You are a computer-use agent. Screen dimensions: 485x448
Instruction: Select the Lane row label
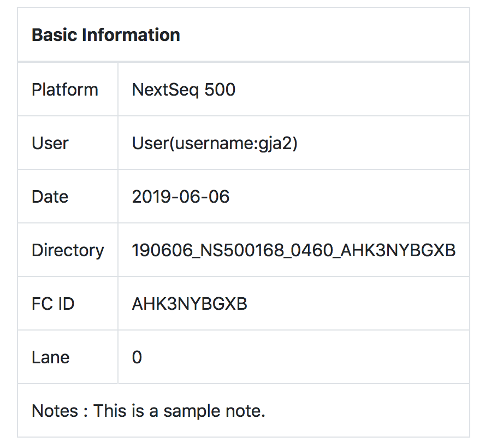coord(51,357)
